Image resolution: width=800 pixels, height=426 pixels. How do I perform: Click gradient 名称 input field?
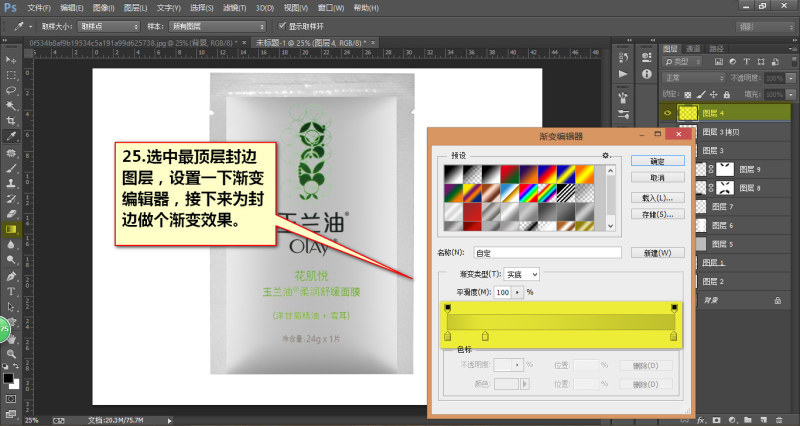(x=547, y=253)
